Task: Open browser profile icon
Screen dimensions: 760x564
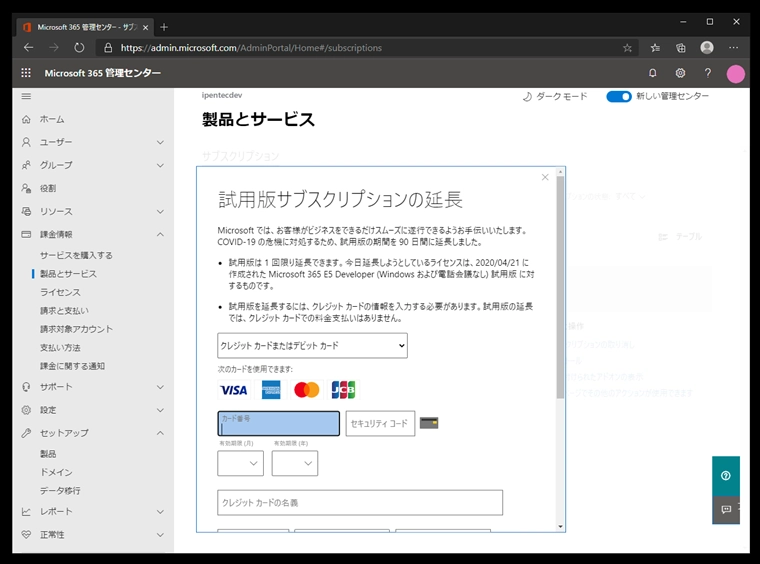Action: [x=707, y=47]
